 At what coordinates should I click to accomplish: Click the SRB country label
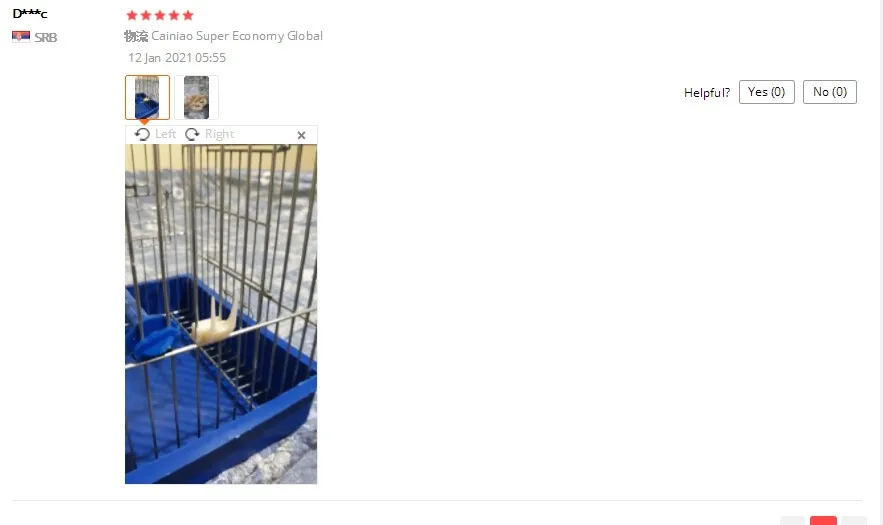pyautogui.click(x=46, y=37)
